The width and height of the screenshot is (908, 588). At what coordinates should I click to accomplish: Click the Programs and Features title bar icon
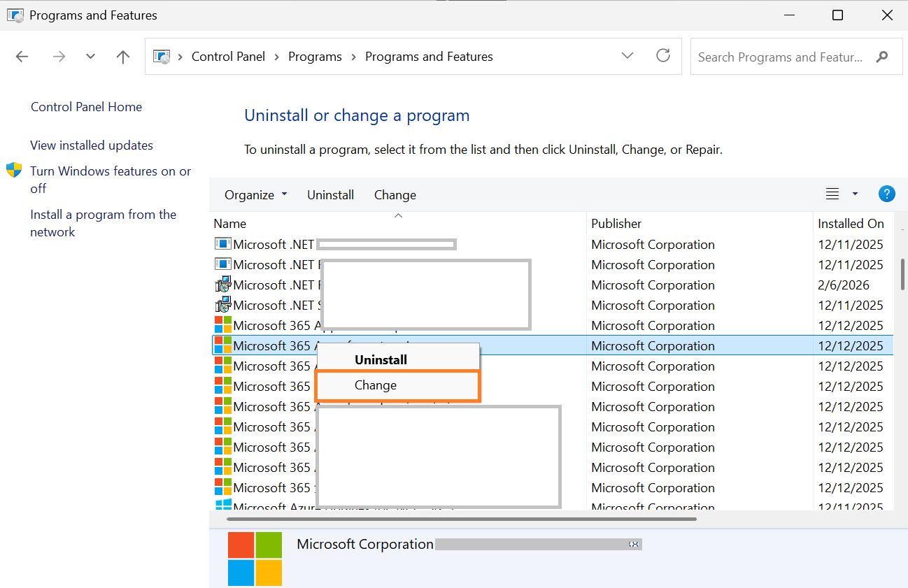14,15
